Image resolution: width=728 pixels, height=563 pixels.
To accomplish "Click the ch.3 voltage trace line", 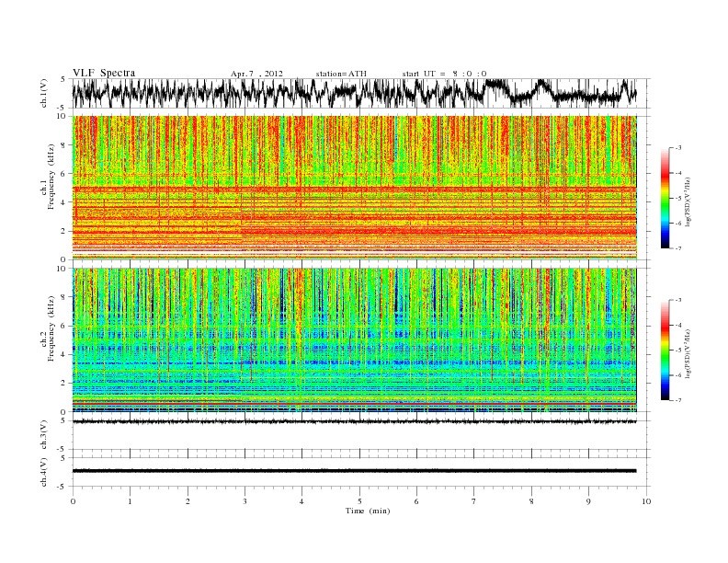I will (354, 421).
